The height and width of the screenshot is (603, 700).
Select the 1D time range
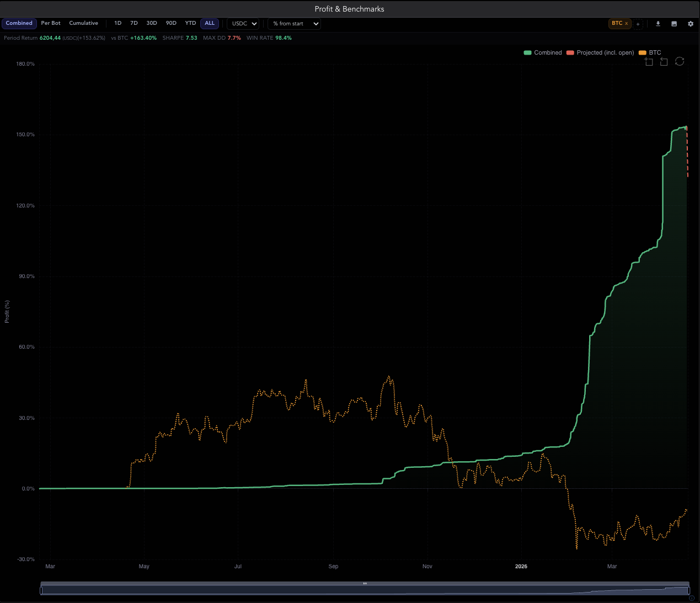[x=118, y=23]
